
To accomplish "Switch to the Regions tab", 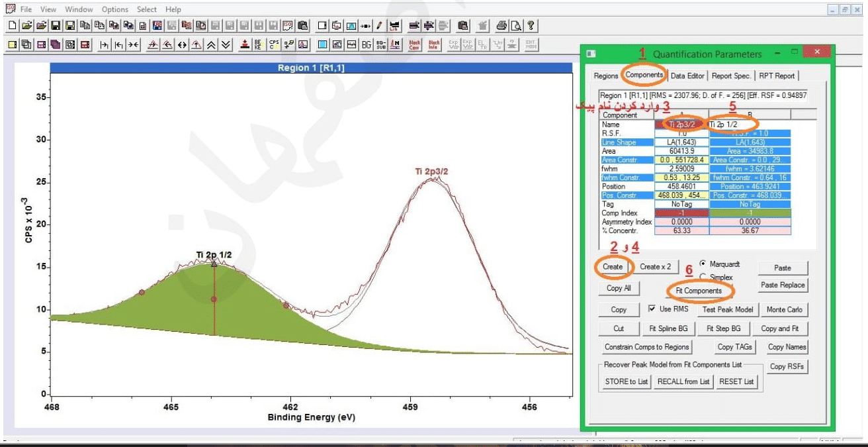I will coord(605,76).
